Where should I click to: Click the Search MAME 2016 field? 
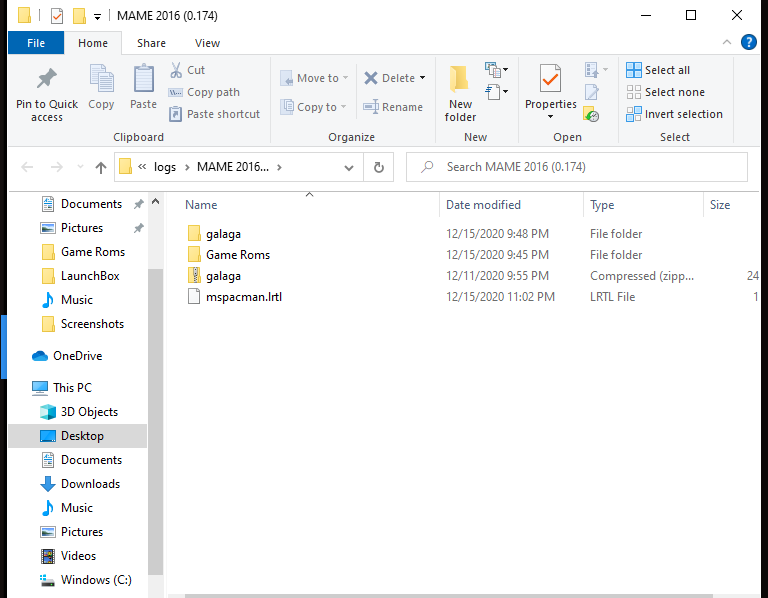coord(577,167)
